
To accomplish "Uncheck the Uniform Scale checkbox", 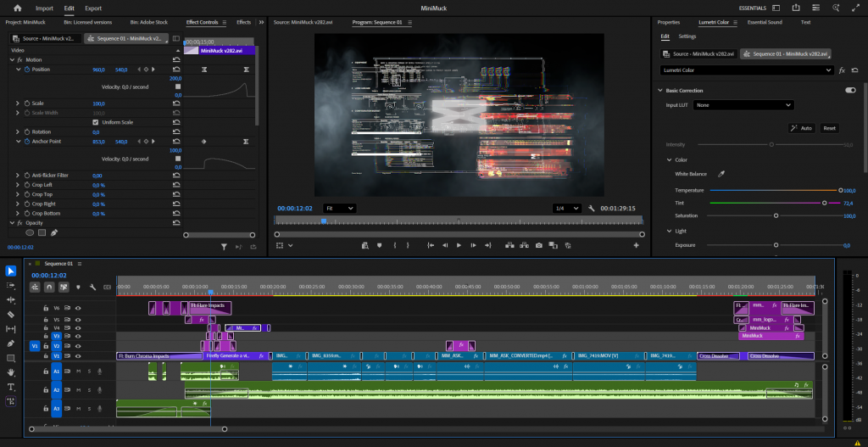I will [x=95, y=122].
